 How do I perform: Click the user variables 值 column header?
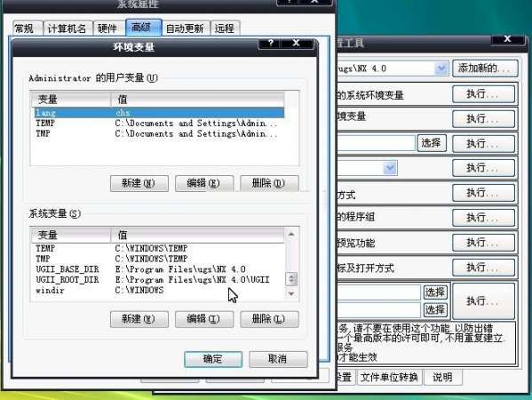click(x=197, y=100)
